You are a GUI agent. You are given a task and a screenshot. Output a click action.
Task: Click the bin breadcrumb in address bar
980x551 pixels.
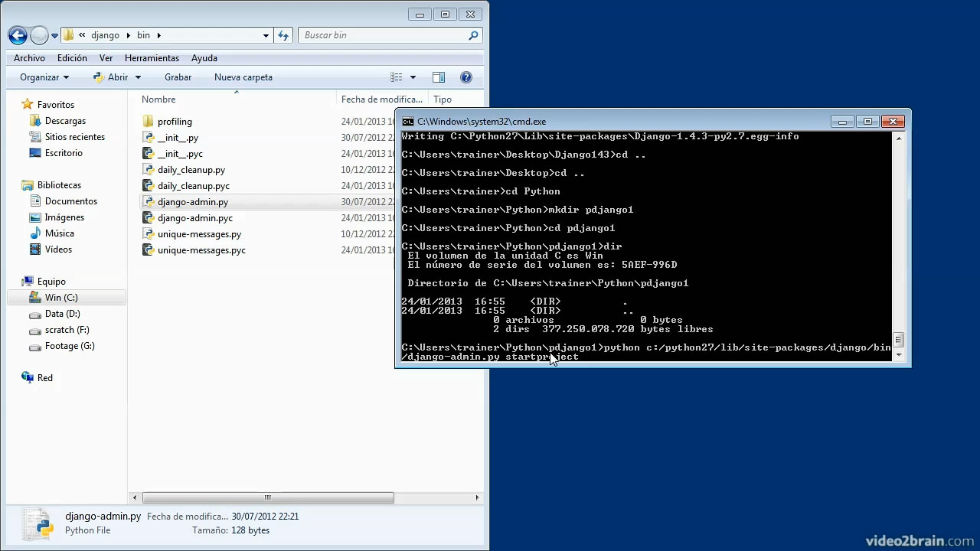coord(144,35)
